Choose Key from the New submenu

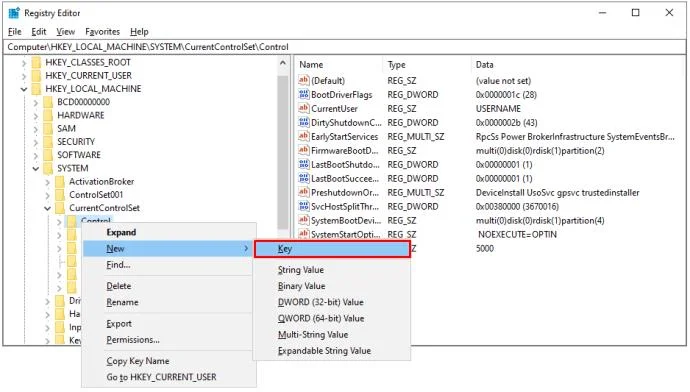[332, 249]
